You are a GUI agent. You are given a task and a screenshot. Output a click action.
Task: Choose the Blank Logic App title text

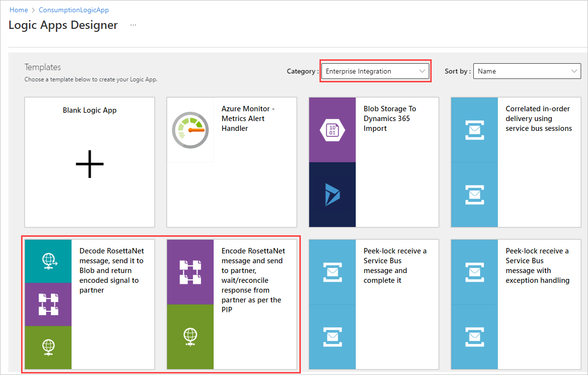(90, 110)
